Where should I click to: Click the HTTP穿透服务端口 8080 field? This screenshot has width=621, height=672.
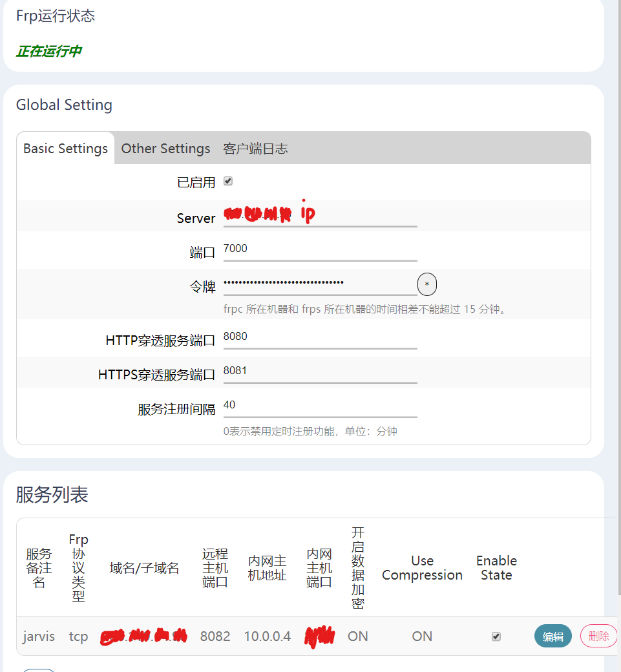[x=320, y=339]
